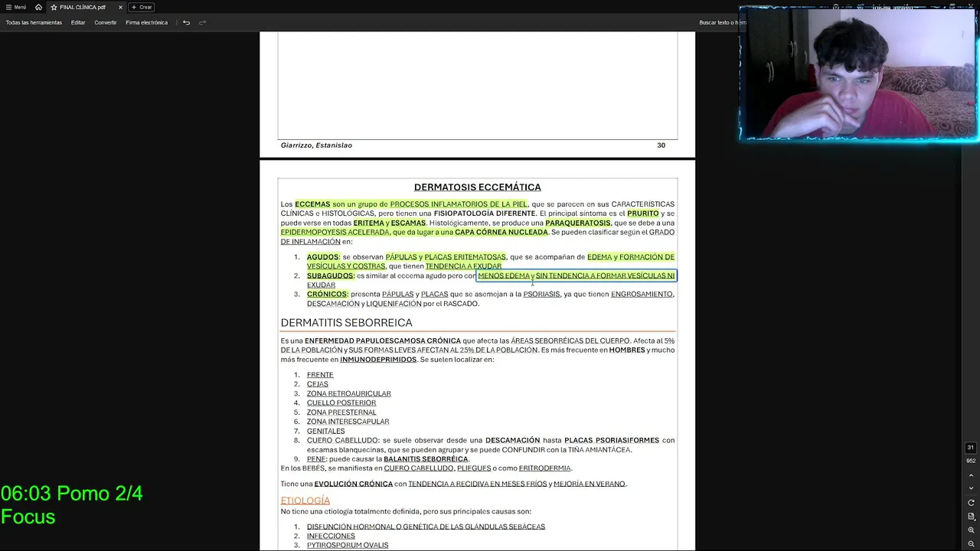Go to the Home icon
Screen dimensions: 980x551
tap(38, 7)
